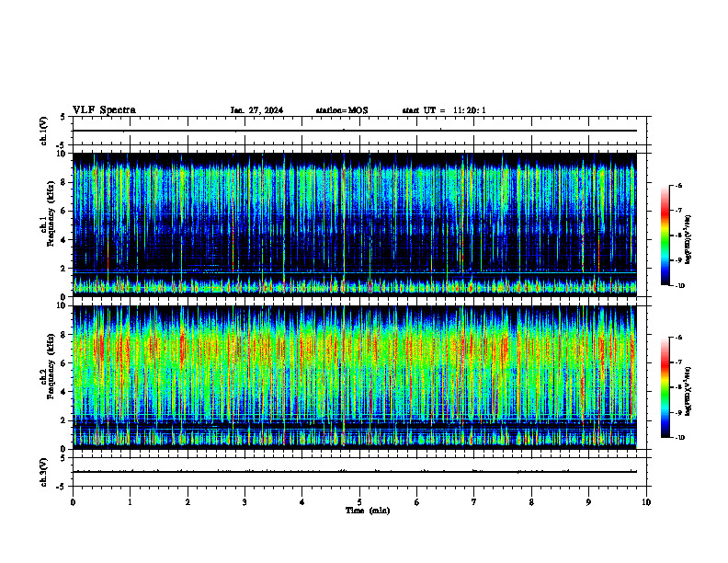Click the ch.1 spectrogram color scale bar
Viewport: 728px width, 563px height.
click(665, 236)
